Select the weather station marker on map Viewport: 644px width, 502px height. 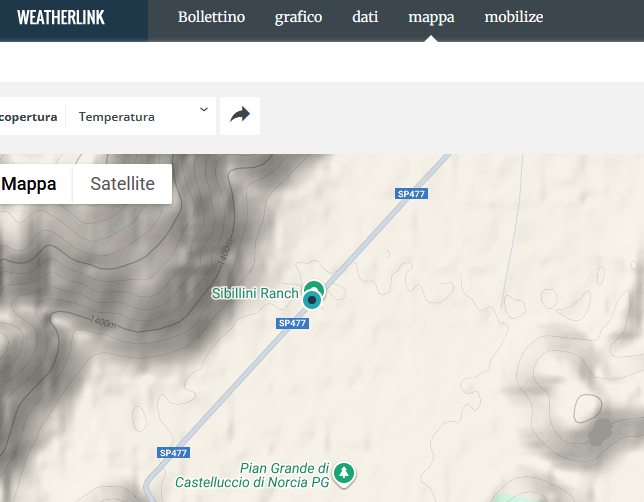click(x=312, y=300)
